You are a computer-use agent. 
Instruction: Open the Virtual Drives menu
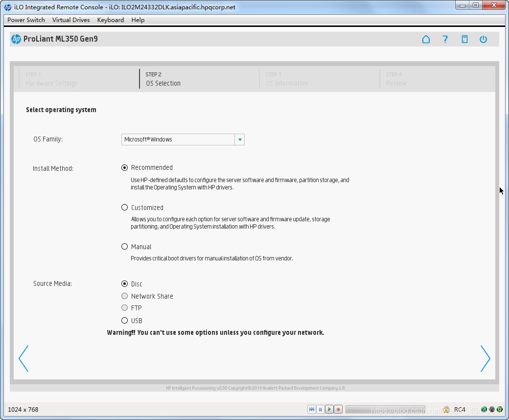point(71,20)
